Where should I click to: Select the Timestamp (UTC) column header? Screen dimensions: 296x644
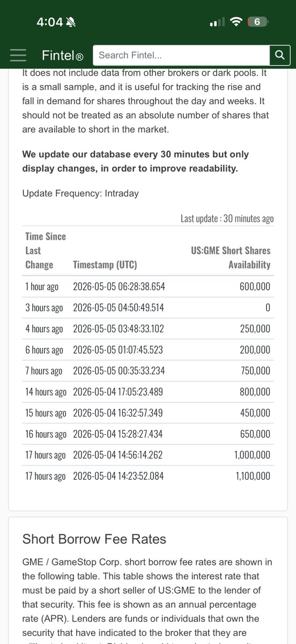pos(105,265)
